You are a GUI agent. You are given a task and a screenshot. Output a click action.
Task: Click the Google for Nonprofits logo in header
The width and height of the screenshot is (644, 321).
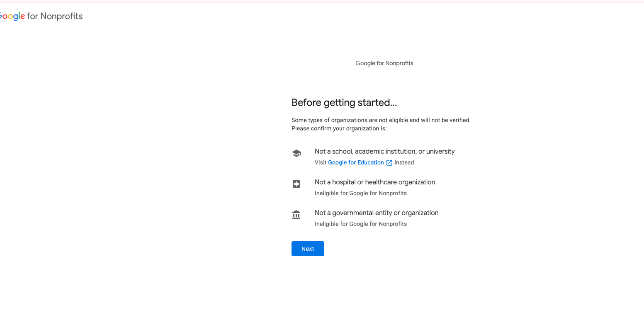[x=41, y=16]
